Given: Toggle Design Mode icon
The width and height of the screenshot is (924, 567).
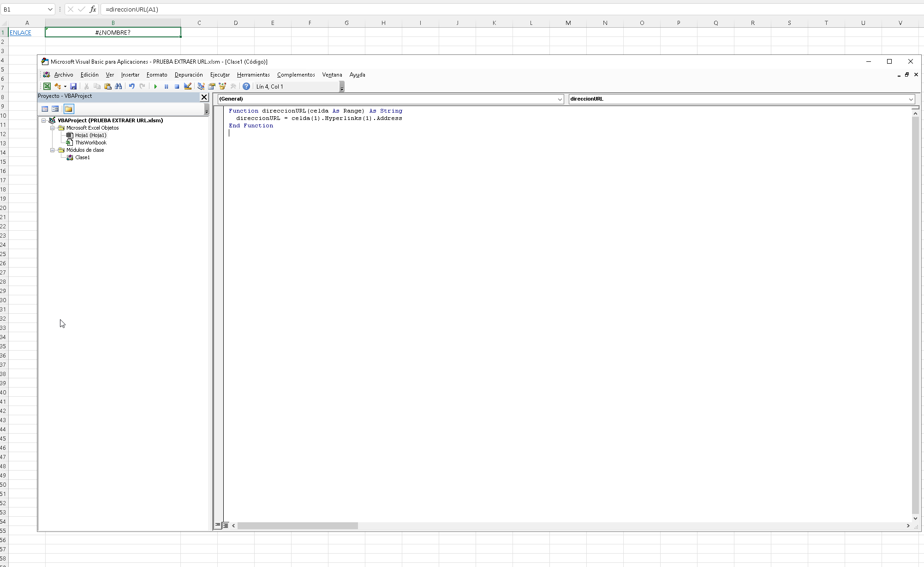Looking at the screenshot, I should point(188,86).
